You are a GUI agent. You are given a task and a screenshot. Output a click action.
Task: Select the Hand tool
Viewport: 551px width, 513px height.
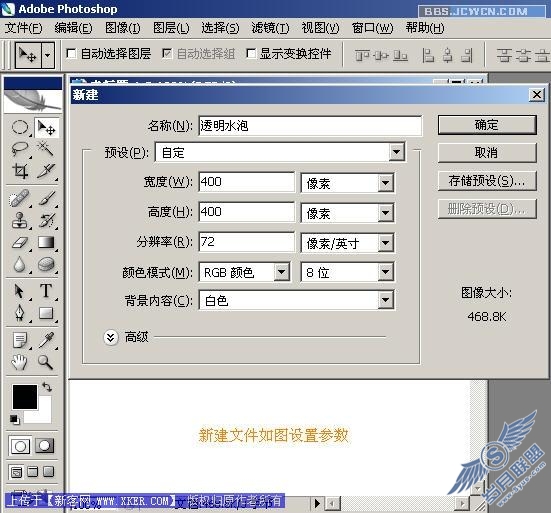(20, 362)
